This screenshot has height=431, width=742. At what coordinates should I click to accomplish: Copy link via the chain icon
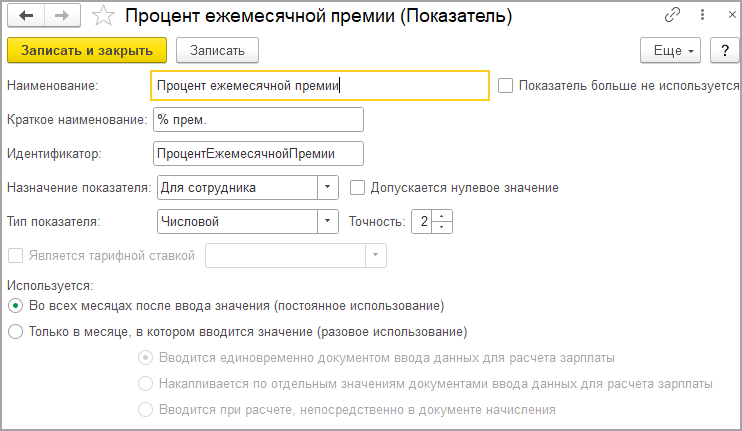[x=673, y=17]
